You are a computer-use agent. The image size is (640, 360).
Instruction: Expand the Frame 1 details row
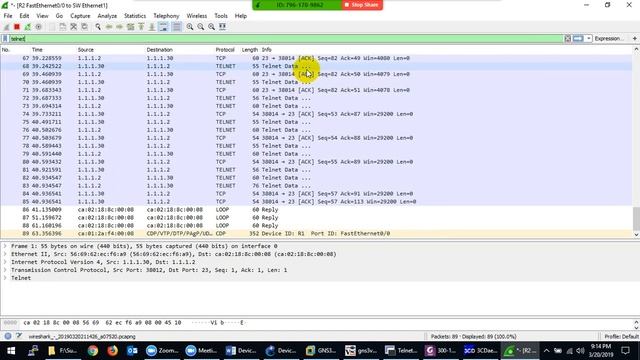5,246
